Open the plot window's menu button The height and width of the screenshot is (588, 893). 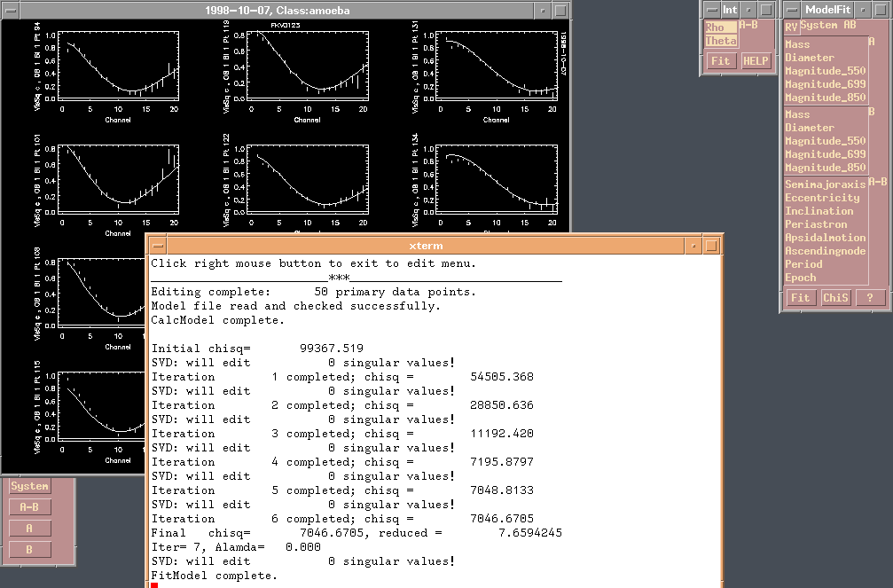(x=9, y=9)
